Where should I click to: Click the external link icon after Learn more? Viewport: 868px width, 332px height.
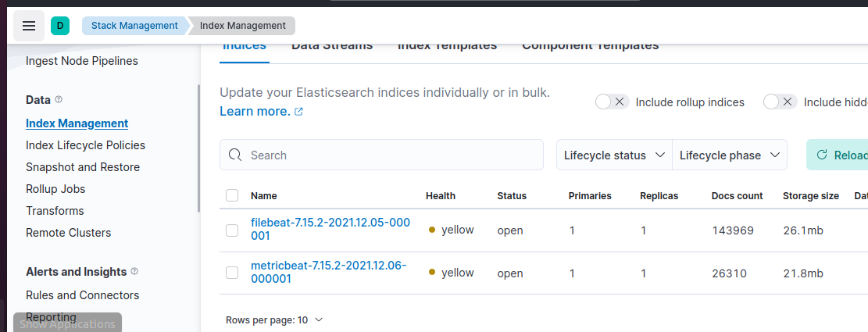tap(298, 111)
